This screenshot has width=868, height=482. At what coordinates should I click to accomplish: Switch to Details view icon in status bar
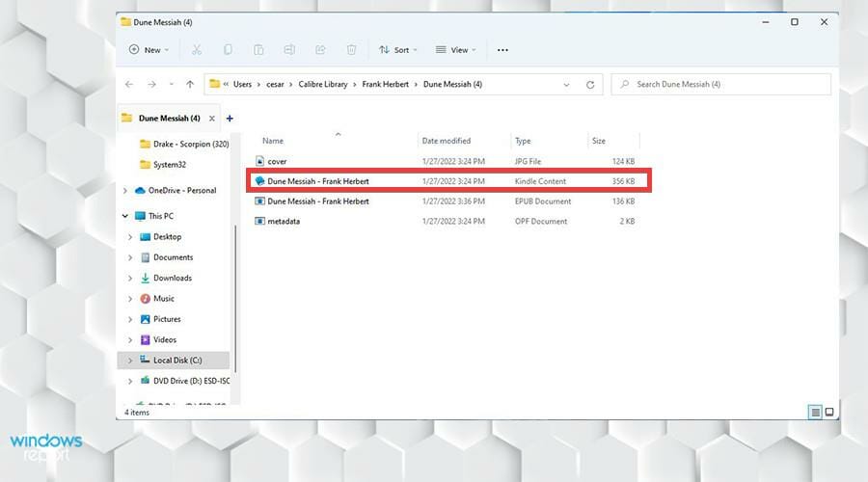pyautogui.click(x=815, y=412)
